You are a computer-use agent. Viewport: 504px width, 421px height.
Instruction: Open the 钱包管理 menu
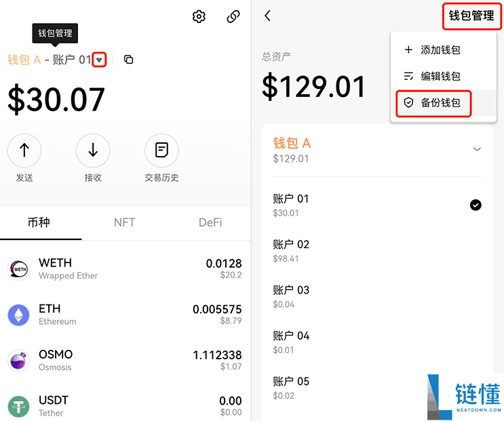pyautogui.click(x=471, y=16)
